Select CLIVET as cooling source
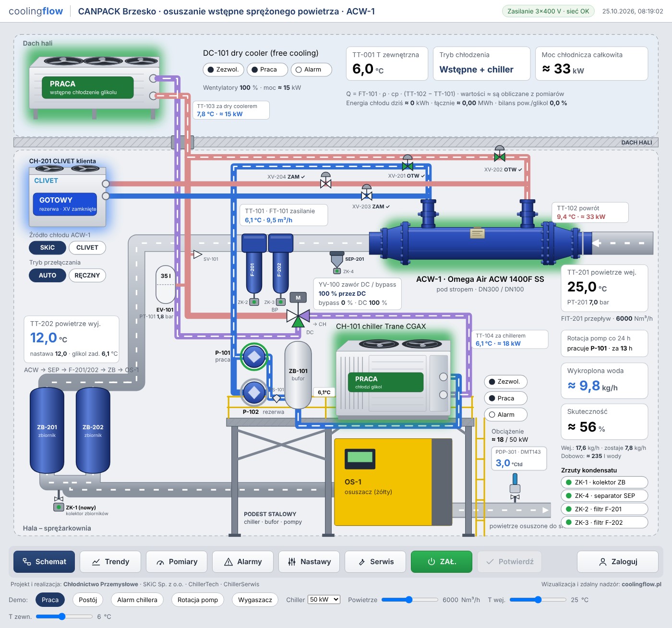The height and width of the screenshot is (628, 672). tap(87, 248)
